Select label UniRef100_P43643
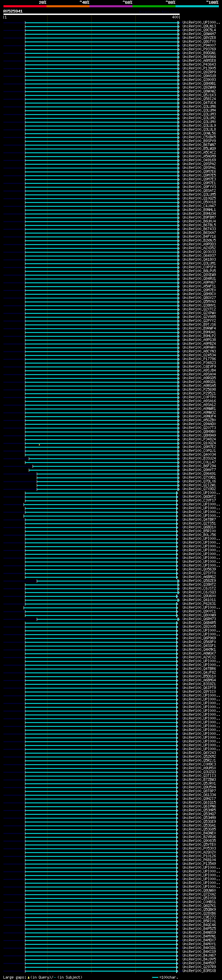The image size is (222, 980). [x=199, y=64]
